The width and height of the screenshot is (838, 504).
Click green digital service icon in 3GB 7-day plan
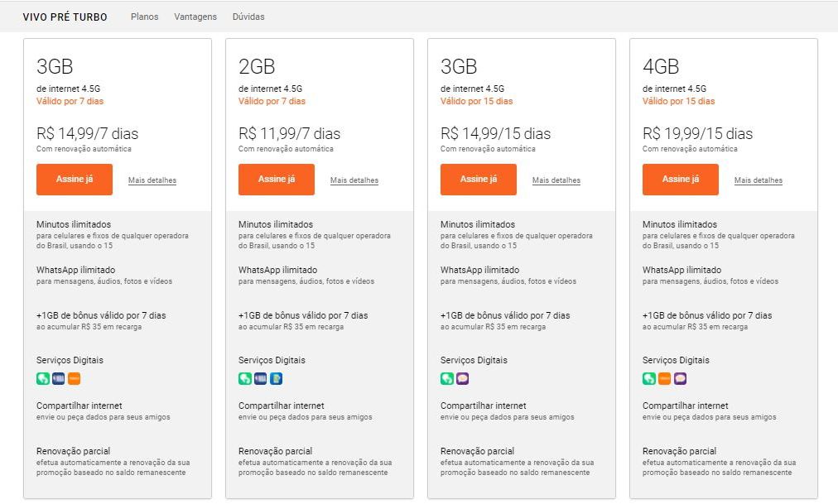coord(43,378)
